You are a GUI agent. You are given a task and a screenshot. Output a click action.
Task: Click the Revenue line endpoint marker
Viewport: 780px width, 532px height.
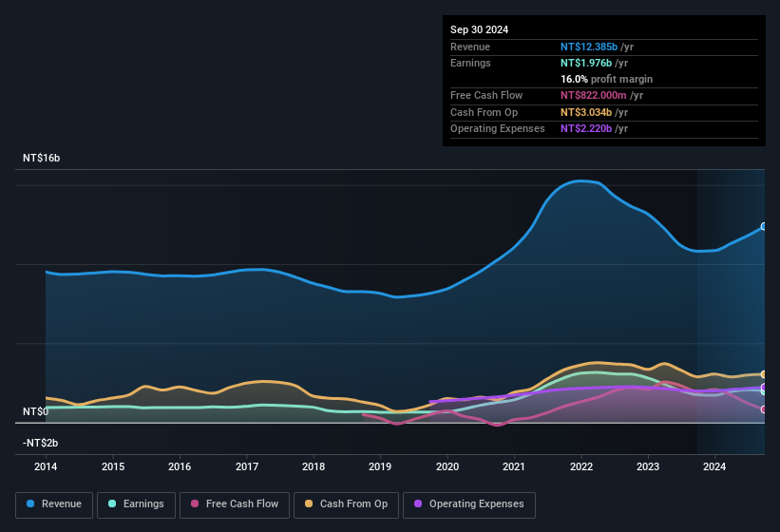[763, 227]
